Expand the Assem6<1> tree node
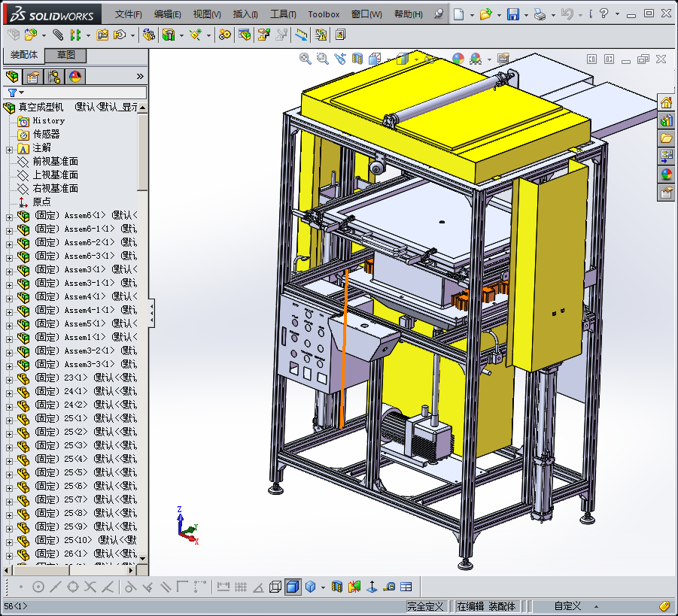The image size is (678, 616). click(x=9, y=216)
